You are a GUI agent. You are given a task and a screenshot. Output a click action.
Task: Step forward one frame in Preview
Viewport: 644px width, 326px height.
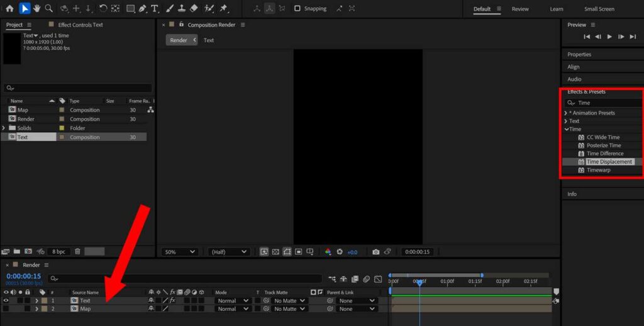coord(621,37)
